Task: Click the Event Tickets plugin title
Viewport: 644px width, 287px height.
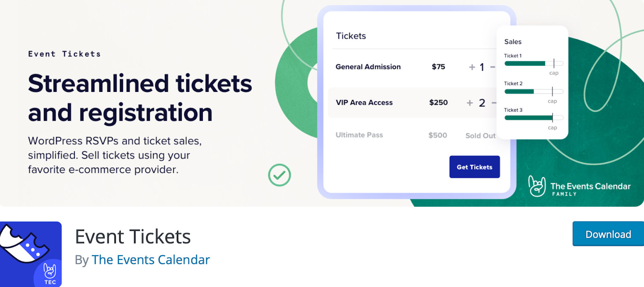Action: 133,237
